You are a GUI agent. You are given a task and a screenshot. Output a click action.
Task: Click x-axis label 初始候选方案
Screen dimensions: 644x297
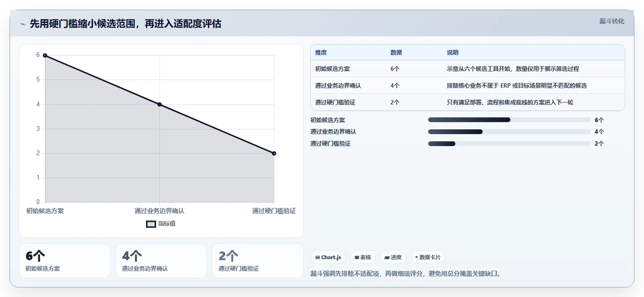click(x=45, y=211)
